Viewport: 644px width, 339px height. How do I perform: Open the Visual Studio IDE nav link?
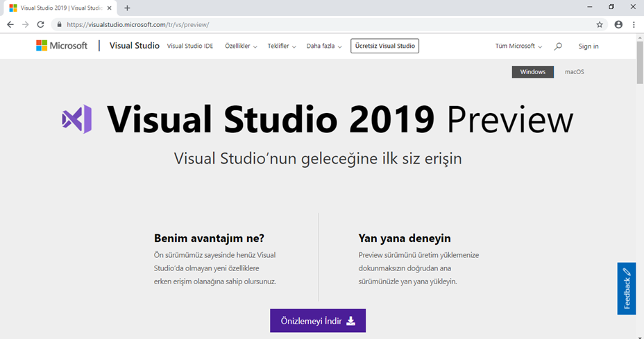coord(189,46)
